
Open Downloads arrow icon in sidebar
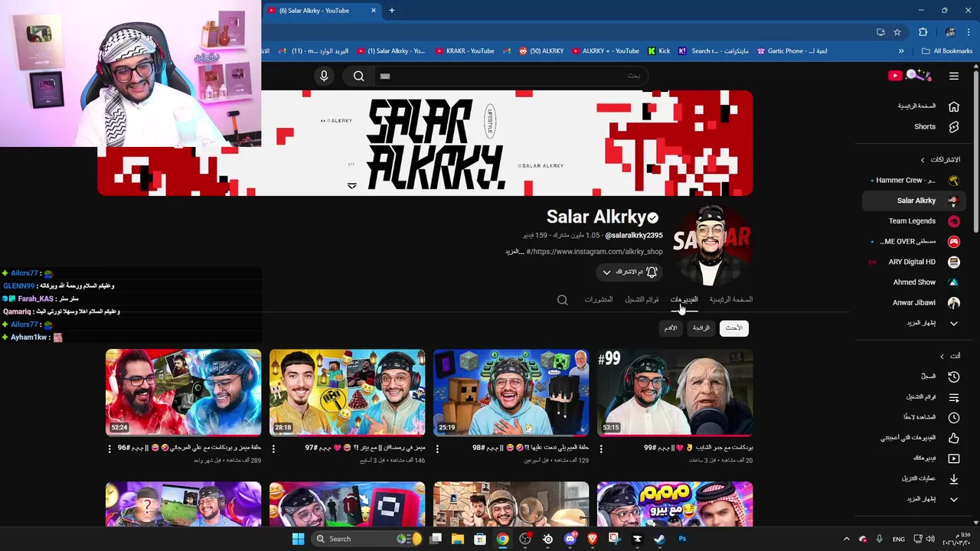(954, 478)
